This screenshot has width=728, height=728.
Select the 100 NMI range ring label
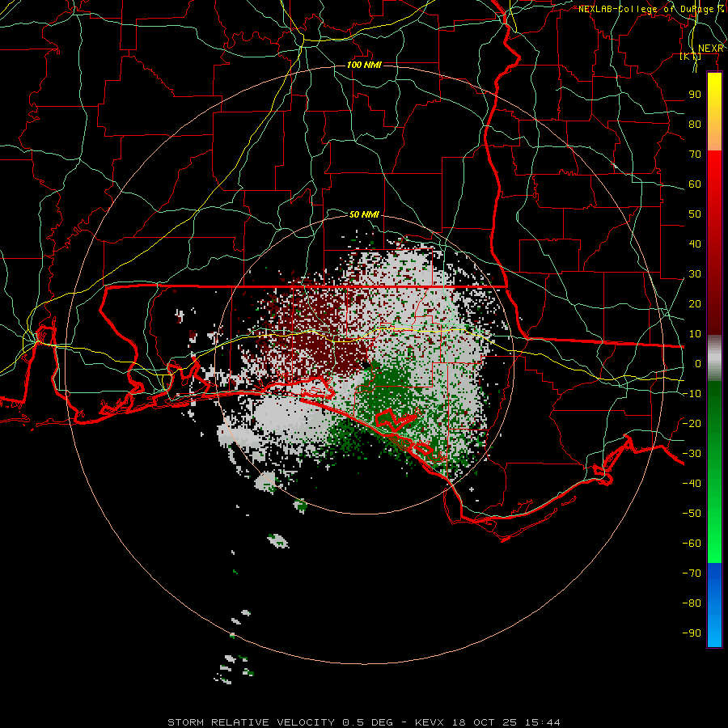tap(364, 65)
